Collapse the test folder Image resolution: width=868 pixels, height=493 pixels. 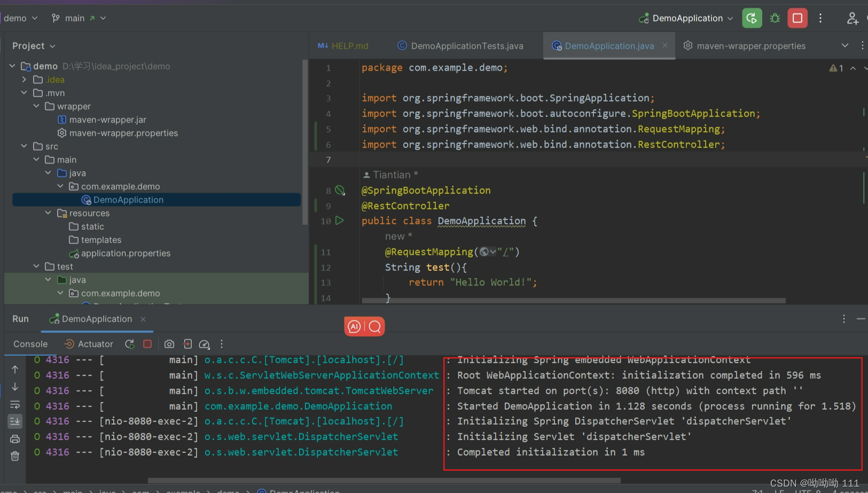click(36, 267)
